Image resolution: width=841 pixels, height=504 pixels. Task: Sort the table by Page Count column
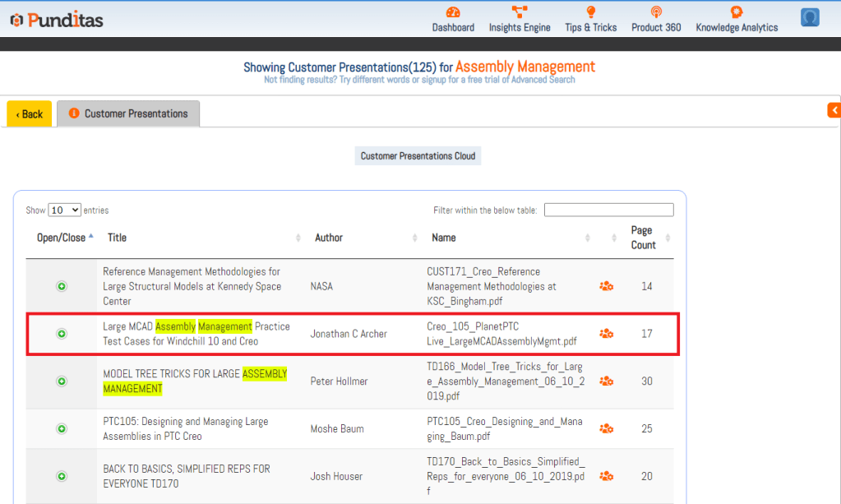643,238
